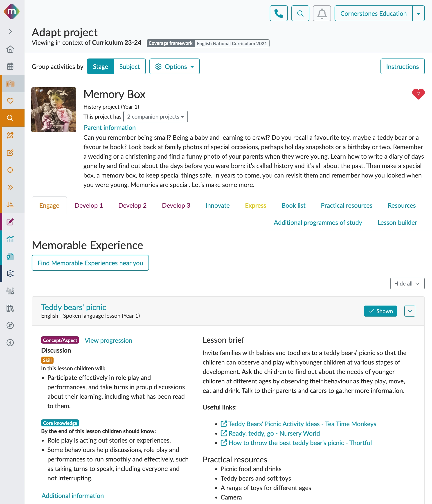This screenshot has width=432, height=504.
Task: Click the phone contact icon
Action: (x=279, y=13)
